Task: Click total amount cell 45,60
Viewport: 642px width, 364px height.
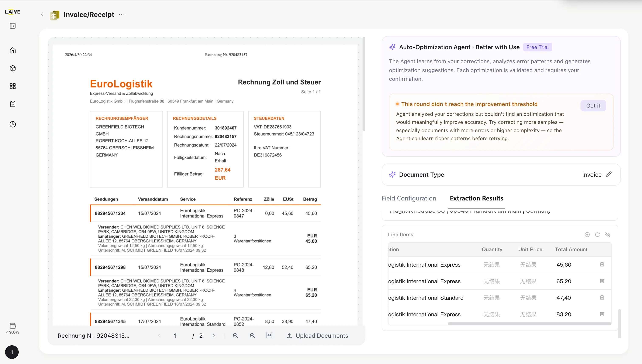Action: pos(564,265)
